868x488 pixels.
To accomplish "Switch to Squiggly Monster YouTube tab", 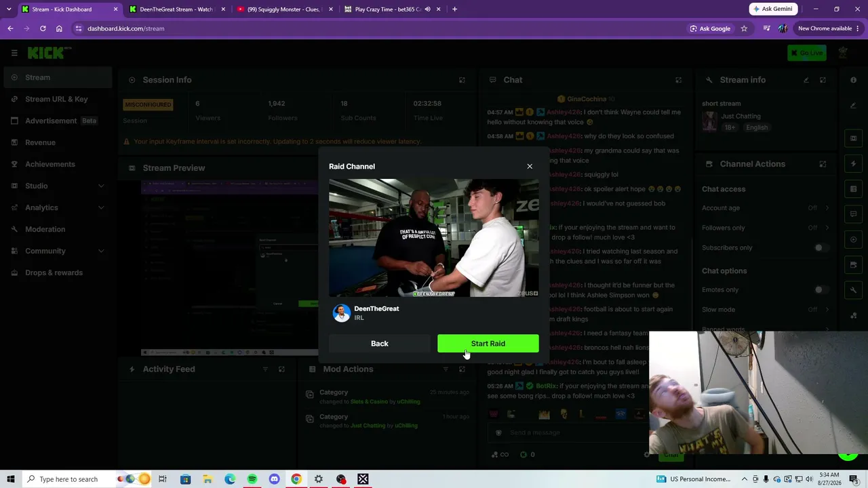I will coord(284,9).
